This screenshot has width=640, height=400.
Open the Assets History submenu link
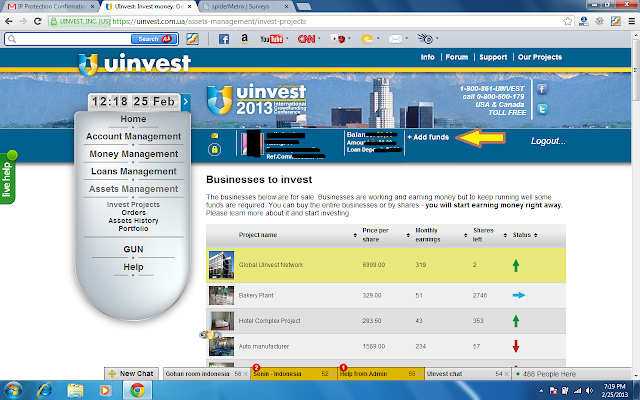(x=133, y=220)
